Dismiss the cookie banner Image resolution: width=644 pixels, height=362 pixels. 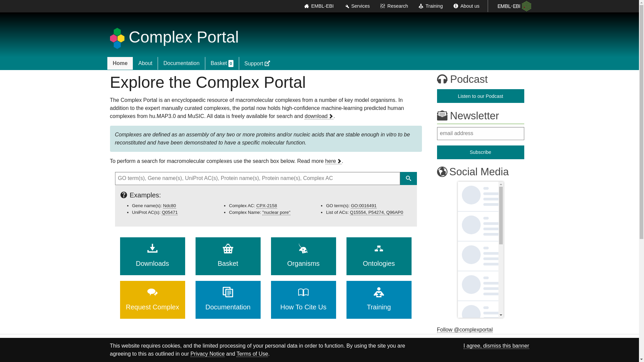pos(496,346)
